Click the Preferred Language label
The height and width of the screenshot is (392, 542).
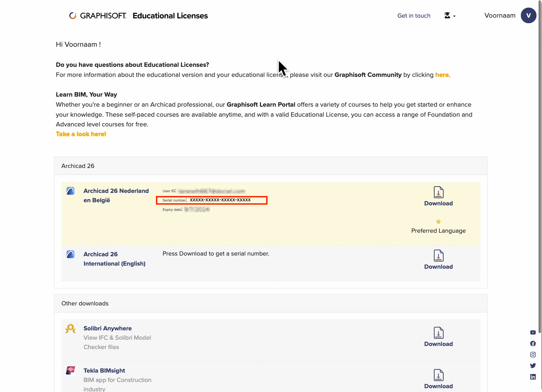pyautogui.click(x=438, y=231)
